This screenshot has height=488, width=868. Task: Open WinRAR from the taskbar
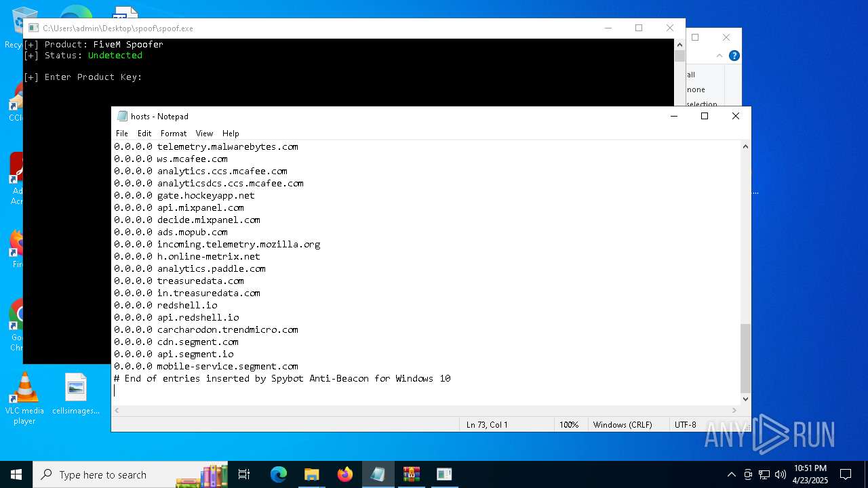411,474
